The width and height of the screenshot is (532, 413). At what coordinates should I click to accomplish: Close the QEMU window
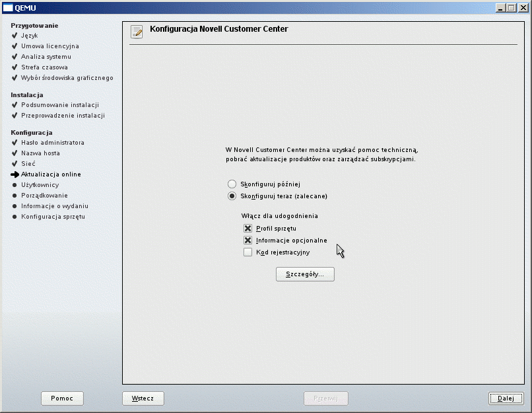tap(523, 8)
